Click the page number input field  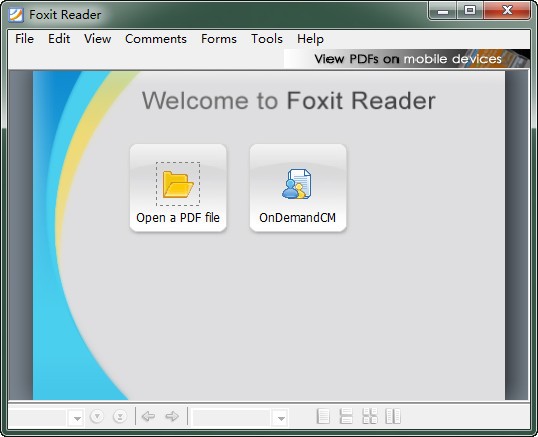coord(37,417)
